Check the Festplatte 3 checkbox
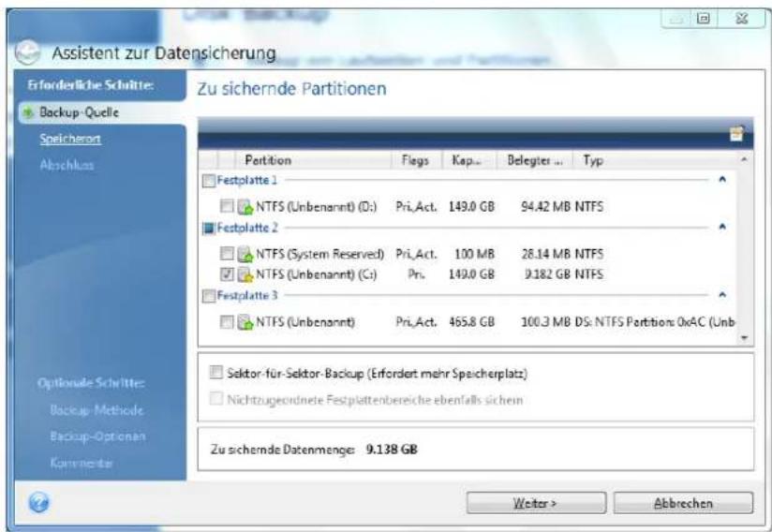The width and height of the screenshot is (772, 532). click(x=209, y=296)
